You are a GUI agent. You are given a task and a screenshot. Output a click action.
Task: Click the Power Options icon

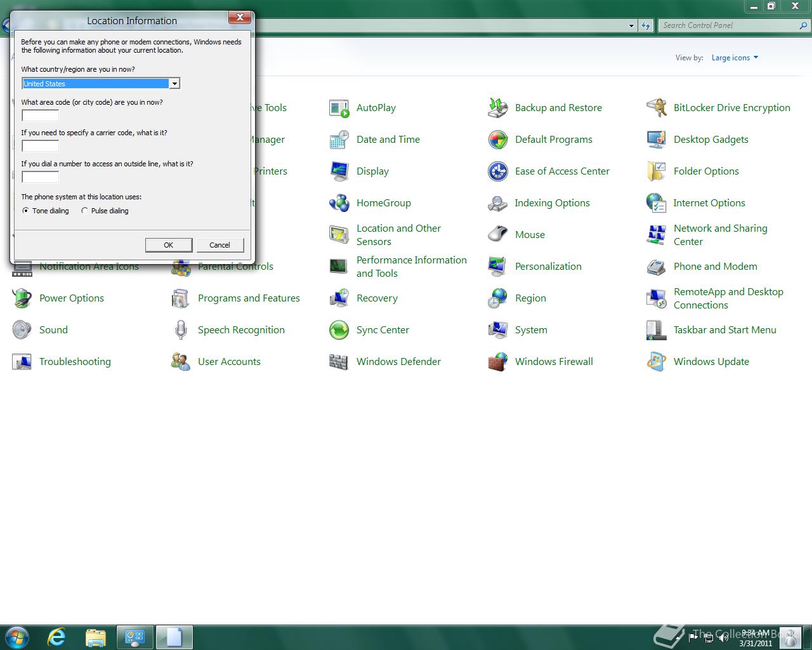22,298
